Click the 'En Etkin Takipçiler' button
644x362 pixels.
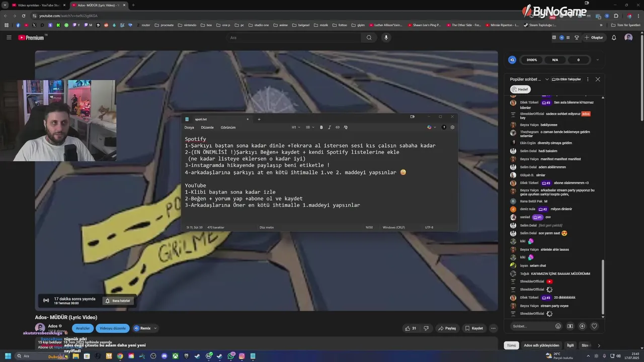(x=566, y=79)
